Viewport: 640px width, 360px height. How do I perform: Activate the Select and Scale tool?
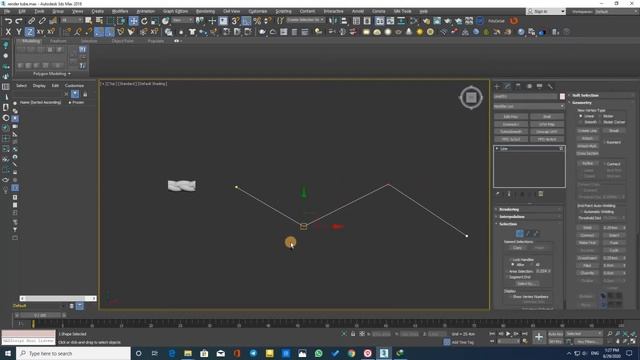coord(155,21)
